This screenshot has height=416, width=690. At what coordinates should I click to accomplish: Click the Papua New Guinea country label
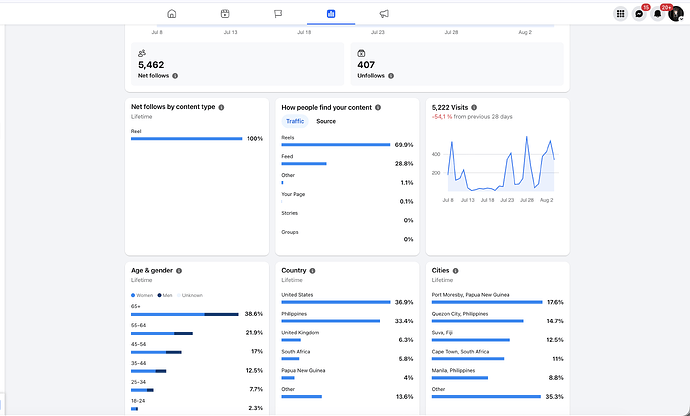click(x=303, y=371)
